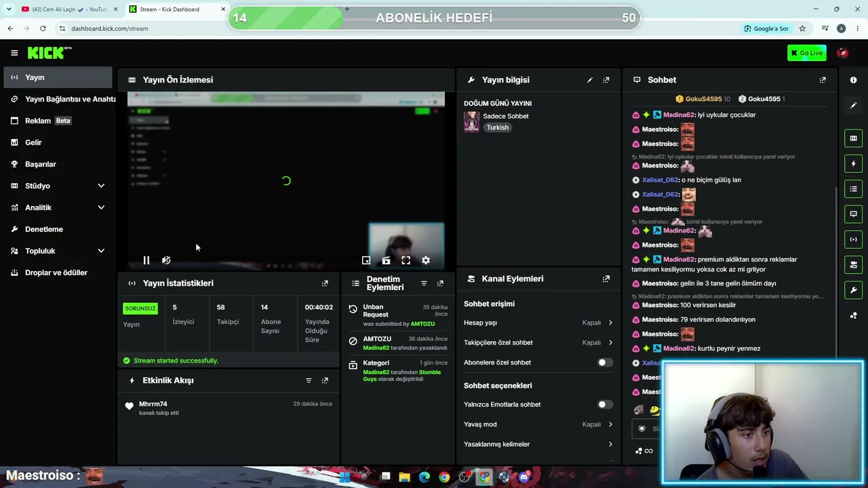This screenshot has width=868, height=488.
Task: Open File Explorer from the taskbar
Action: tap(405, 477)
